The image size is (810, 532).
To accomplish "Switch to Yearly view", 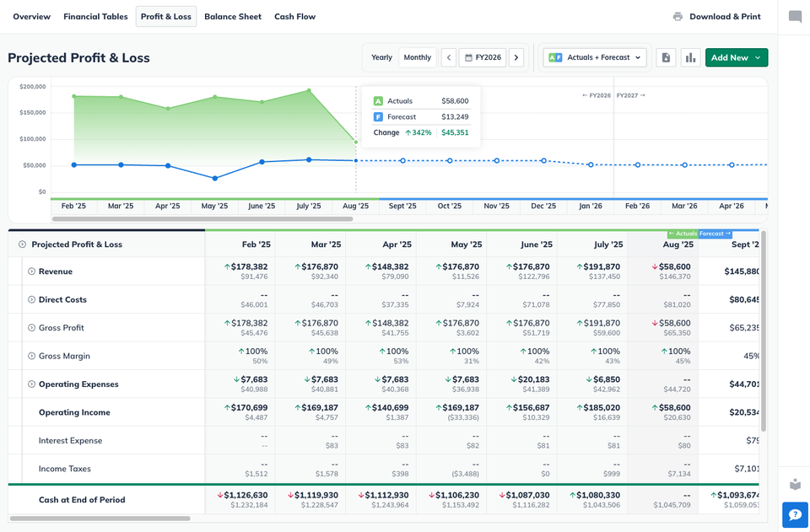I will click(x=381, y=57).
